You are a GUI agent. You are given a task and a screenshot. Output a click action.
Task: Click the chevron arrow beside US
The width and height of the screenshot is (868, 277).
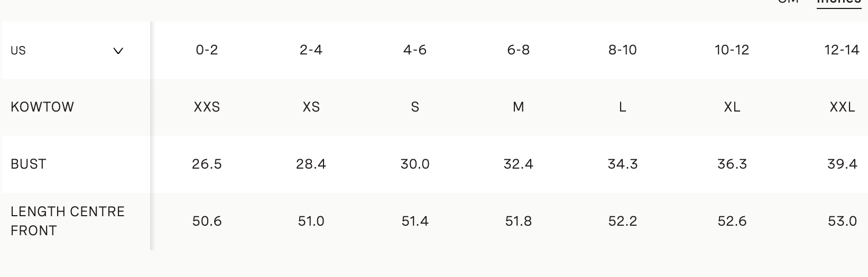[x=118, y=51]
